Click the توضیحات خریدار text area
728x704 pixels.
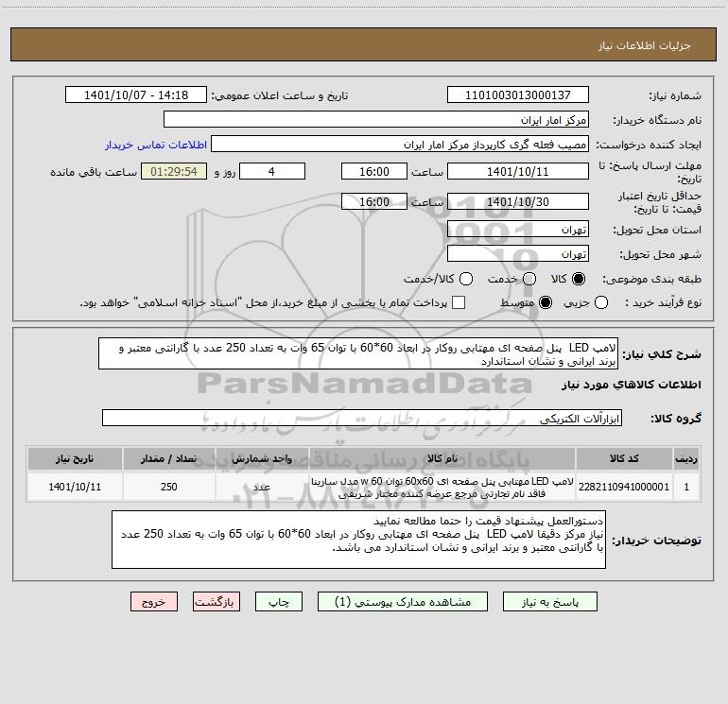(x=358, y=540)
